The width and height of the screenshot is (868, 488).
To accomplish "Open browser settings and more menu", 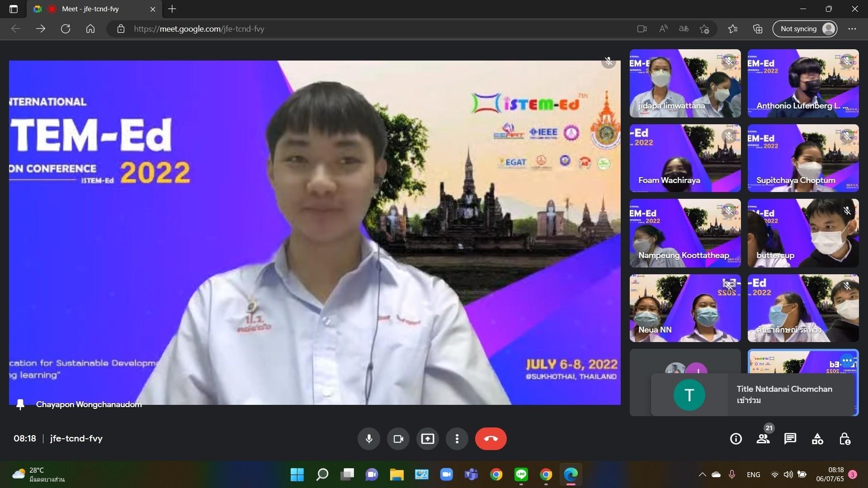I will coord(852,29).
